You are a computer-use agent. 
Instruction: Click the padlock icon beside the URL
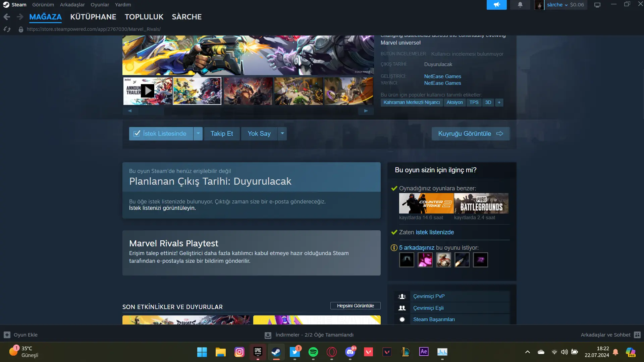(x=21, y=29)
